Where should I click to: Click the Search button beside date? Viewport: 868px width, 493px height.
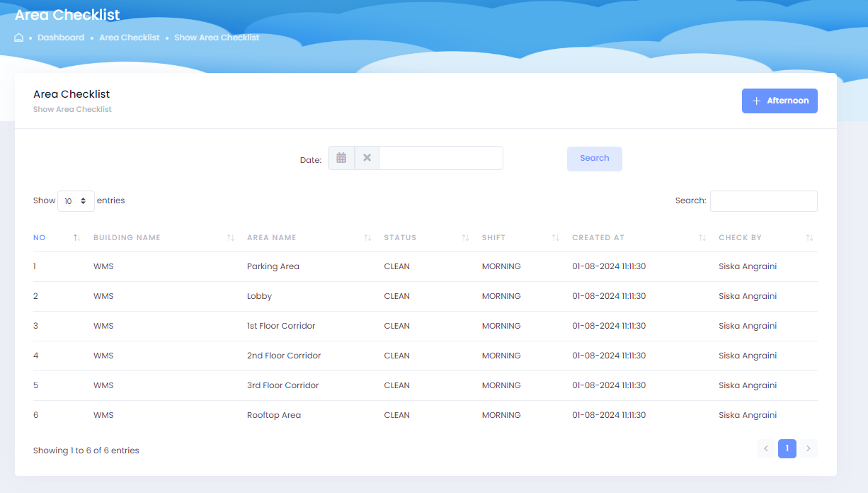coord(594,159)
